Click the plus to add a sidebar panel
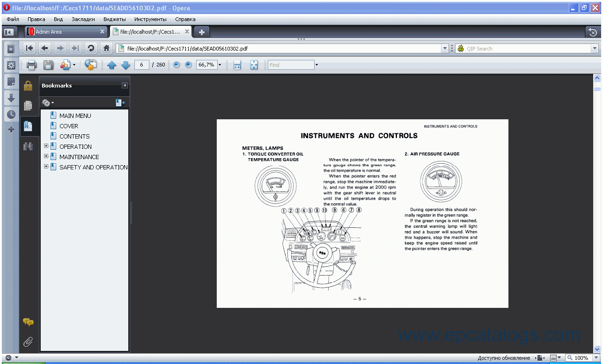603x364 pixels. pyautogui.click(x=11, y=130)
